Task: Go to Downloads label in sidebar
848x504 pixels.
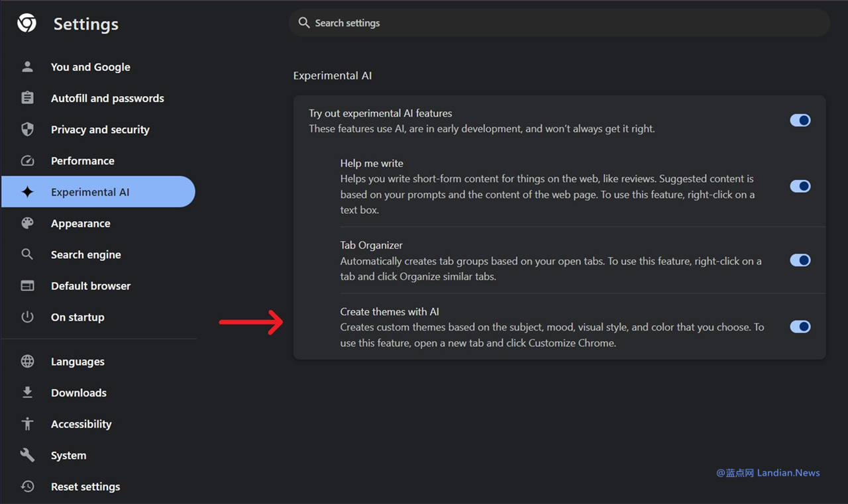Action: (x=79, y=393)
